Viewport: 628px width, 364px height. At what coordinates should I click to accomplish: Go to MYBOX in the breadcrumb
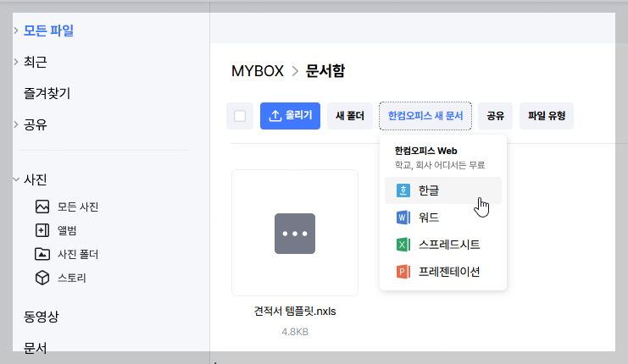coord(258,71)
